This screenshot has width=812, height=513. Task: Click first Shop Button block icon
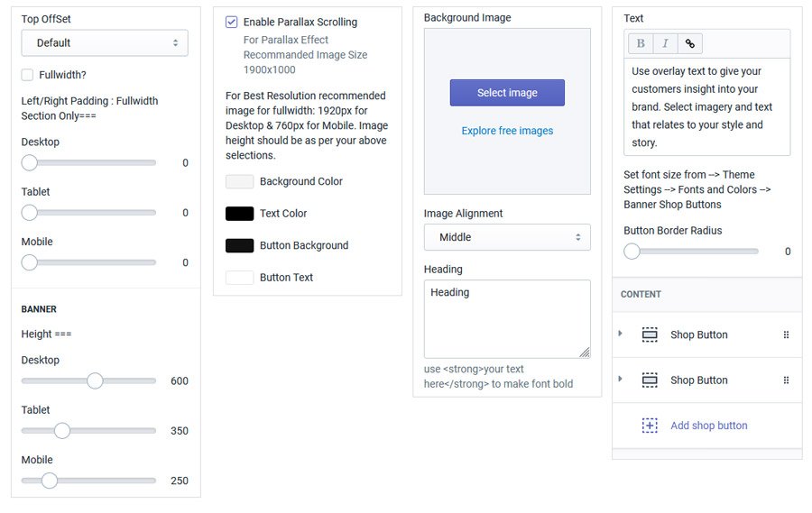coord(650,334)
